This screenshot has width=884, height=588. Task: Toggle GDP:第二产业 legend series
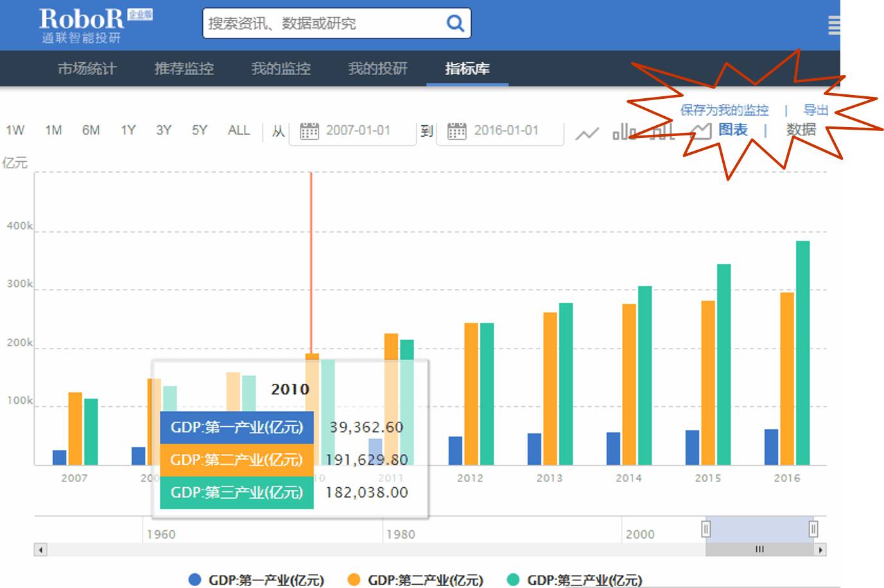coord(415,580)
